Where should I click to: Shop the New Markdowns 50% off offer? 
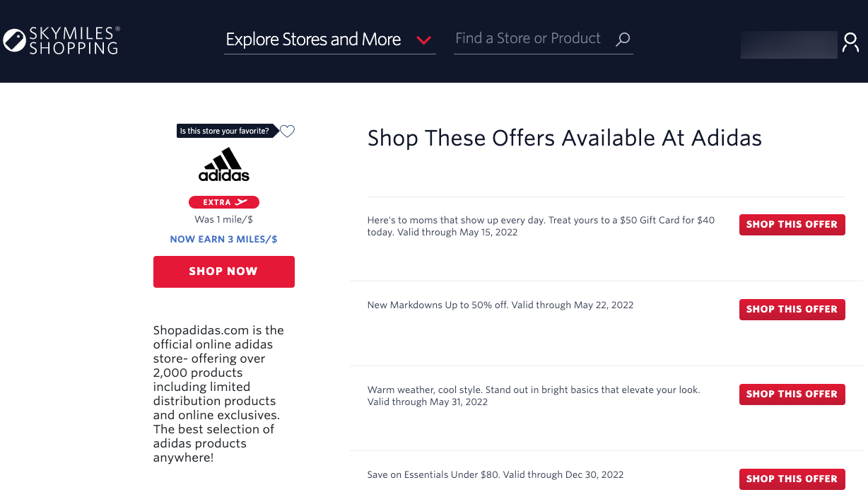pos(792,310)
